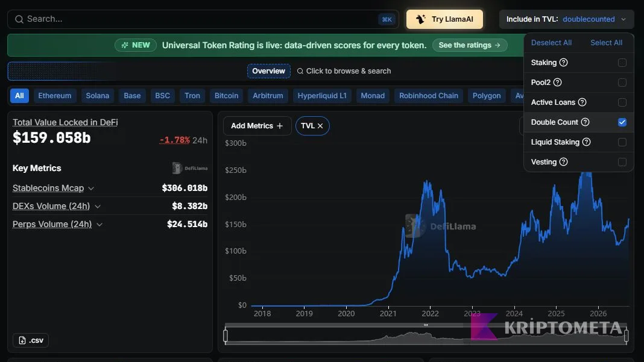Enable the Vesting checkbox
The image size is (644, 362).
pyautogui.click(x=622, y=162)
